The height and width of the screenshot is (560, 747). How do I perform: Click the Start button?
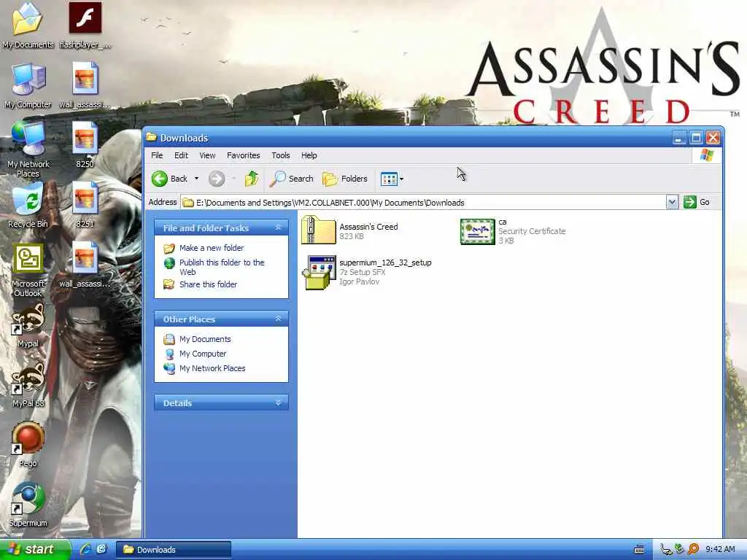[x=35, y=550]
